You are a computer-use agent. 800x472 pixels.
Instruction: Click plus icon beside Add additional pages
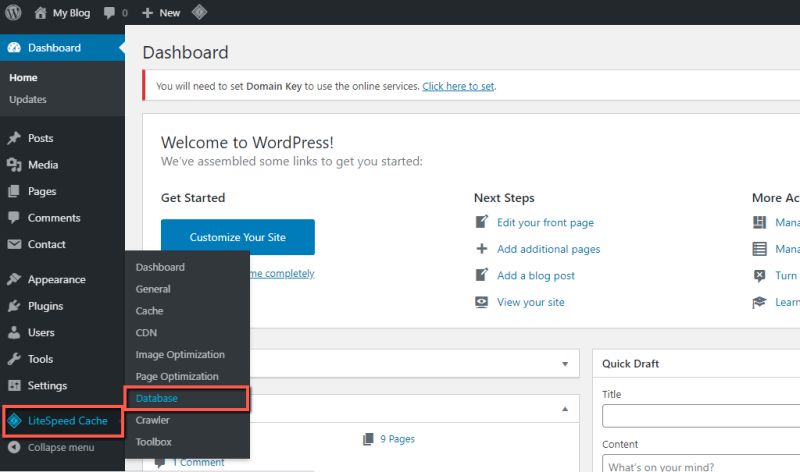[482, 249]
